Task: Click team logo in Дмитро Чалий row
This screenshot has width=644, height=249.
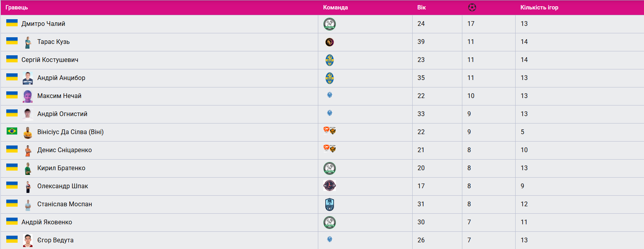Action: coord(330,24)
